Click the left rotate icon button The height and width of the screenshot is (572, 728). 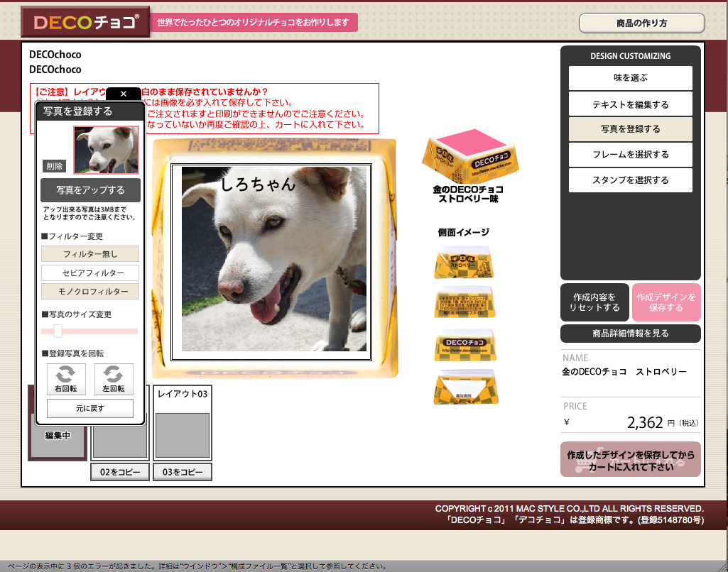114,378
